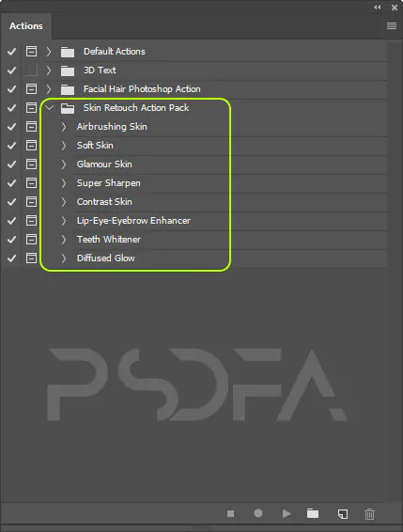Uncheck the Default Actions item checkmark
The width and height of the screenshot is (403, 532).
pos(12,52)
